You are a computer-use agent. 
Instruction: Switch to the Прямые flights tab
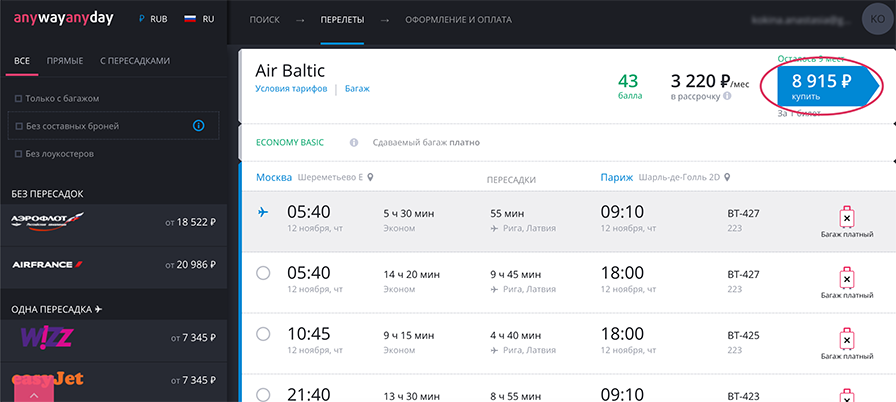point(65,61)
